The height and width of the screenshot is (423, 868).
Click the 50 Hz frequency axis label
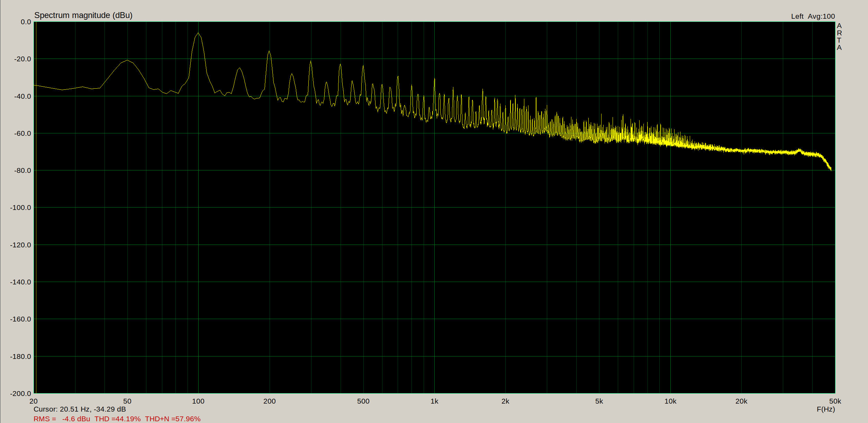coord(127,401)
